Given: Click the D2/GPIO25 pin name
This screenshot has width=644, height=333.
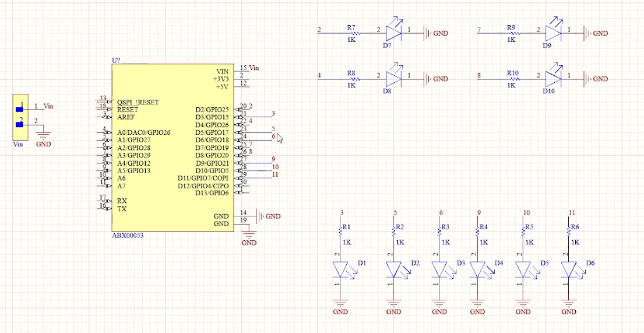Looking at the screenshot, I should click(212, 110).
